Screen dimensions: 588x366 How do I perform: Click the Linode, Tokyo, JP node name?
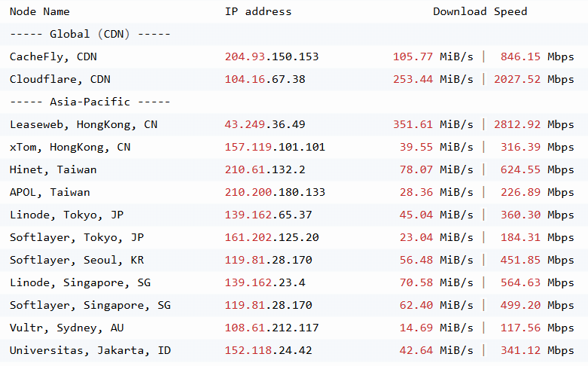pos(67,215)
